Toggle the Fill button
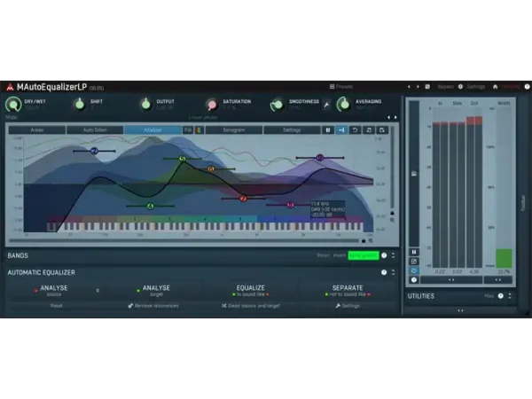This screenshot has height=399, width=532. coord(188,130)
